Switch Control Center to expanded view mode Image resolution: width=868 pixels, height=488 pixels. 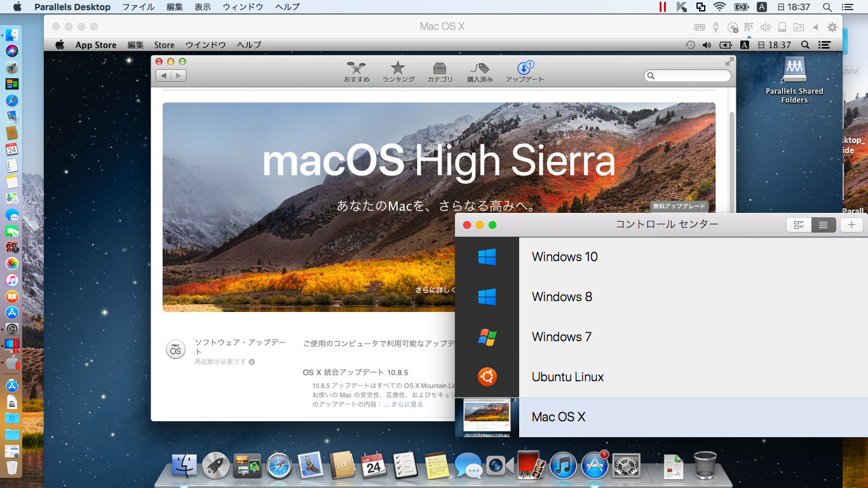click(x=799, y=225)
